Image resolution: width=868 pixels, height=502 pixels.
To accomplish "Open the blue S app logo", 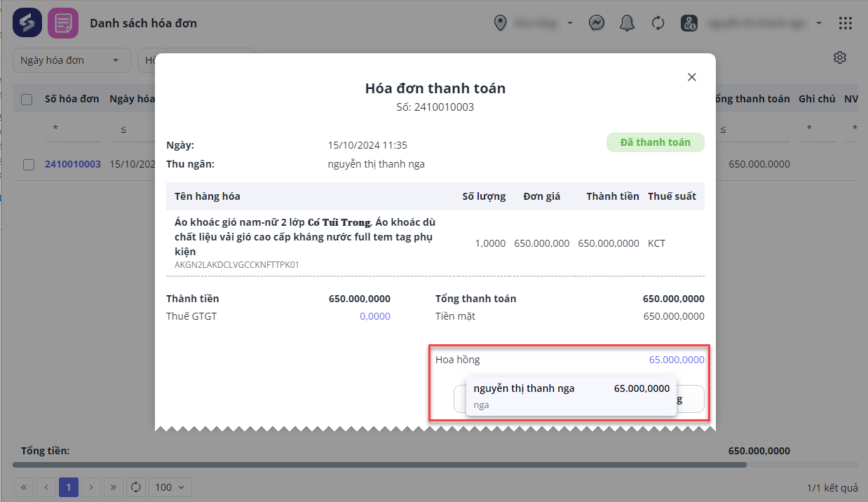I will click(x=27, y=23).
